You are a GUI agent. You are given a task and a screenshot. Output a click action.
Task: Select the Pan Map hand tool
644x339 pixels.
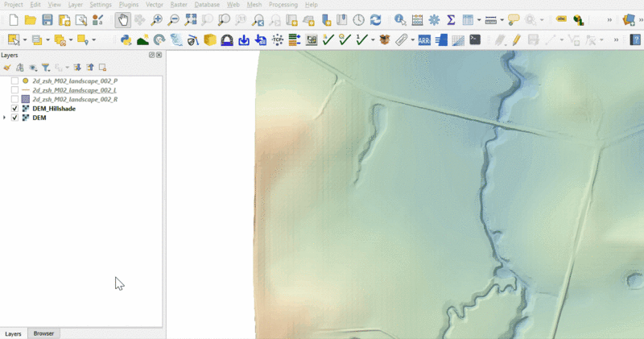click(x=122, y=20)
